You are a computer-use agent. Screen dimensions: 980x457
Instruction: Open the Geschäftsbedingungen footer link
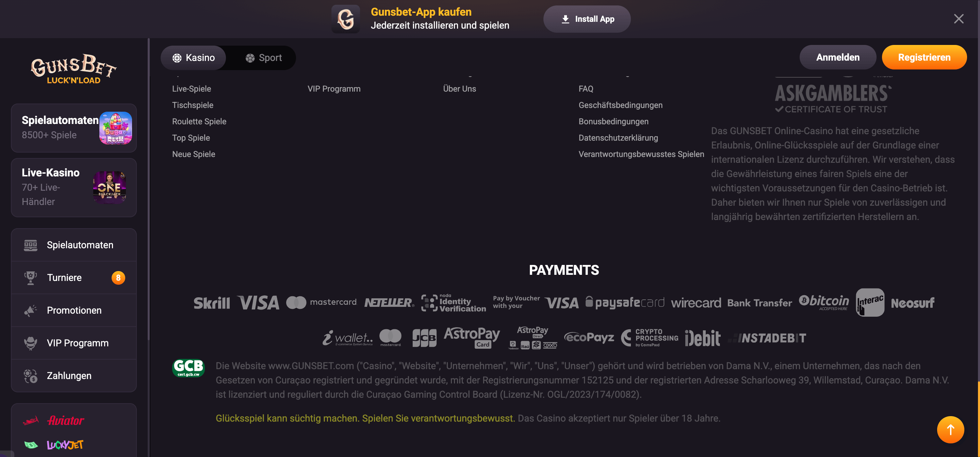pyautogui.click(x=620, y=105)
